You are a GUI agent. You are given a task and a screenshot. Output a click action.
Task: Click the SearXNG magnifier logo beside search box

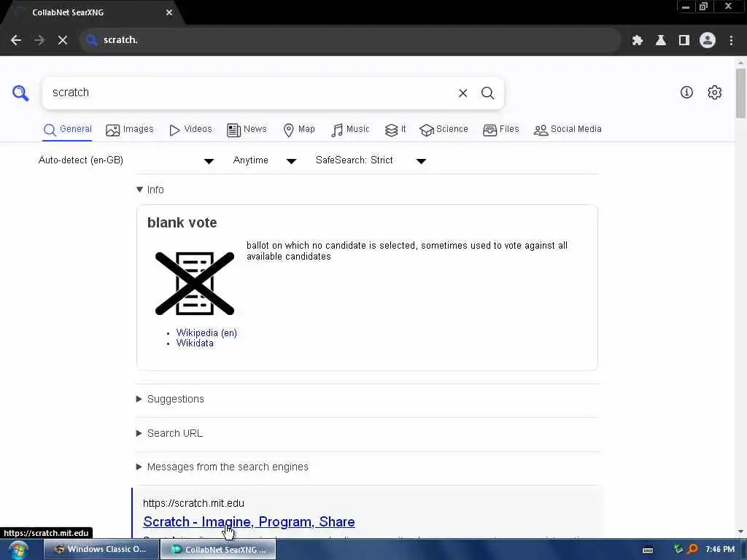click(x=20, y=93)
